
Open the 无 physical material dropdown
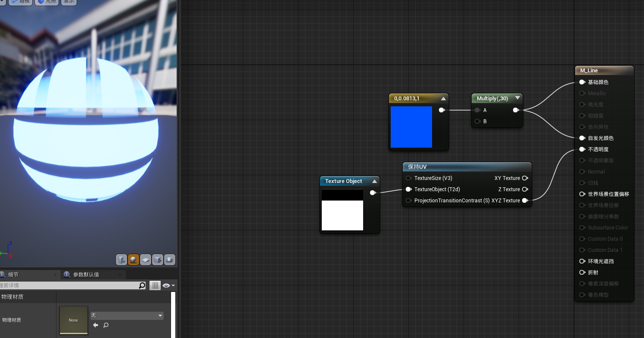(126, 315)
